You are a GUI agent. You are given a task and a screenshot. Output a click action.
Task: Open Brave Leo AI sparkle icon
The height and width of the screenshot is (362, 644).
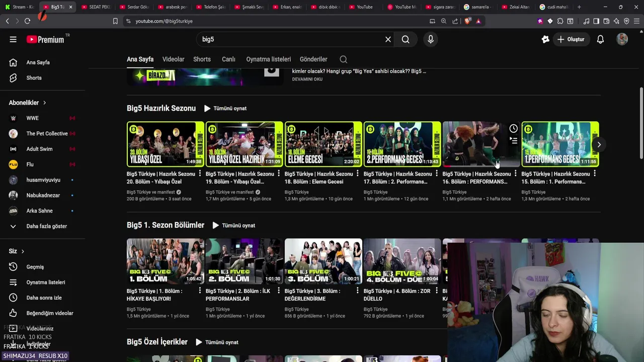(x=616, y=21)
